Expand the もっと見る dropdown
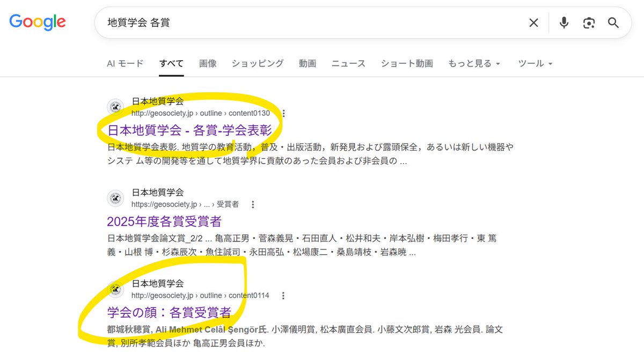 (474, 63)
